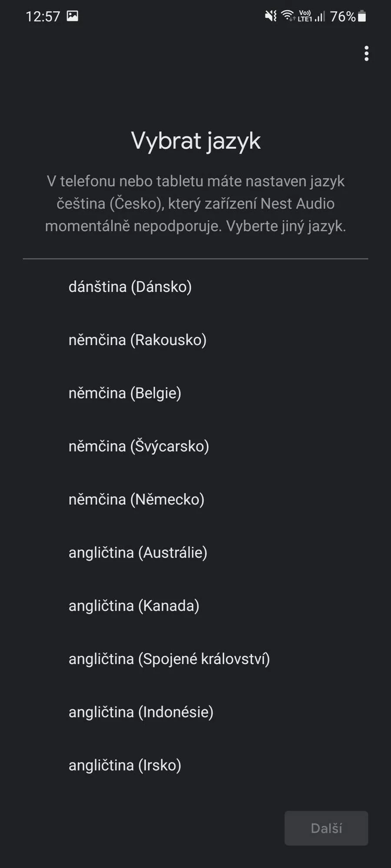Tap the screenshot notification icon in status bar
The image size is (391, 868).
point(72,16)
